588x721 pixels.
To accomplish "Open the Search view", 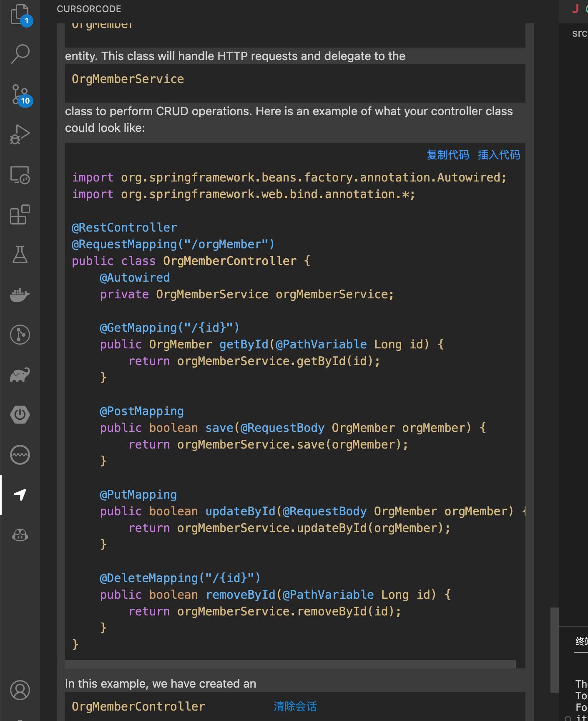I will pos(20,54).
